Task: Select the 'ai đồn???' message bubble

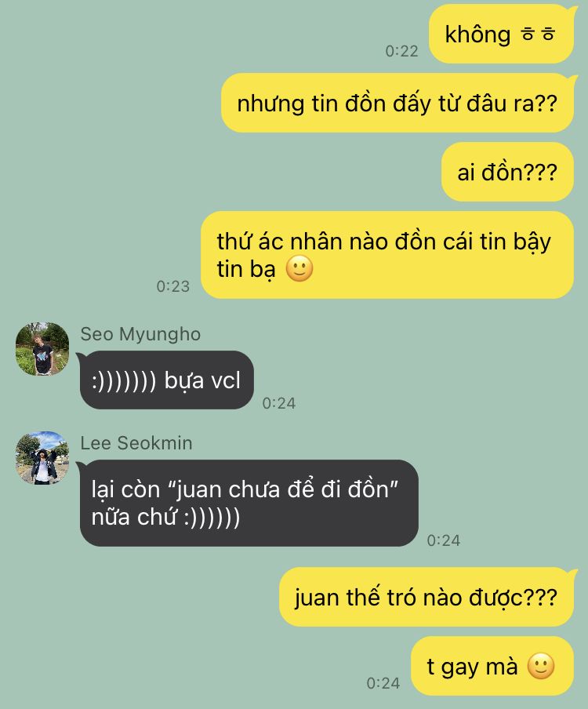Action: (x=507, y=172)
